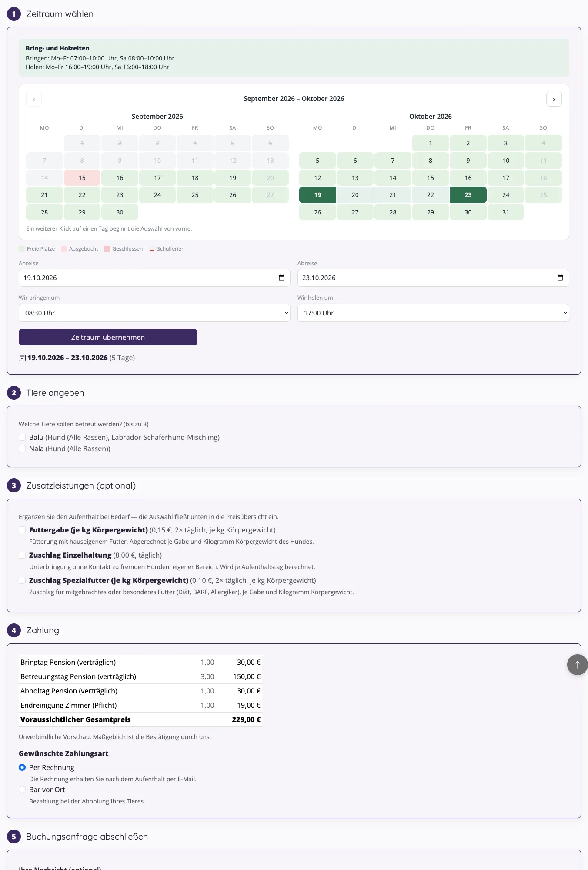Select October 19 in the calendar
Screen dimensions: 588x870
click(x=317, y=195)
